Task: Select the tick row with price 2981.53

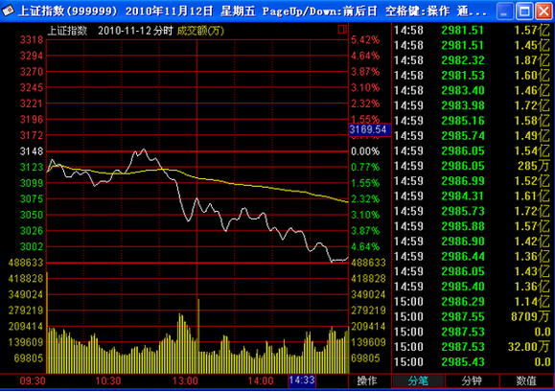Action: pyautogui.click(x=473, y=76)
